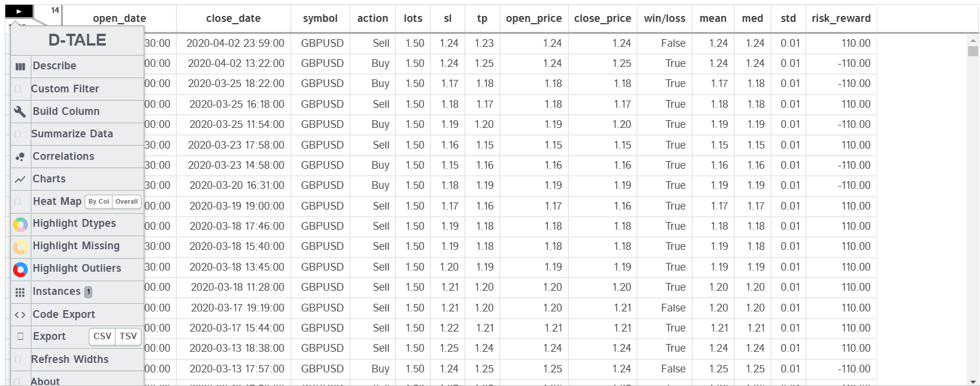Open Correlations using its bubble icon
980x386 pixels.
[20, 157]
